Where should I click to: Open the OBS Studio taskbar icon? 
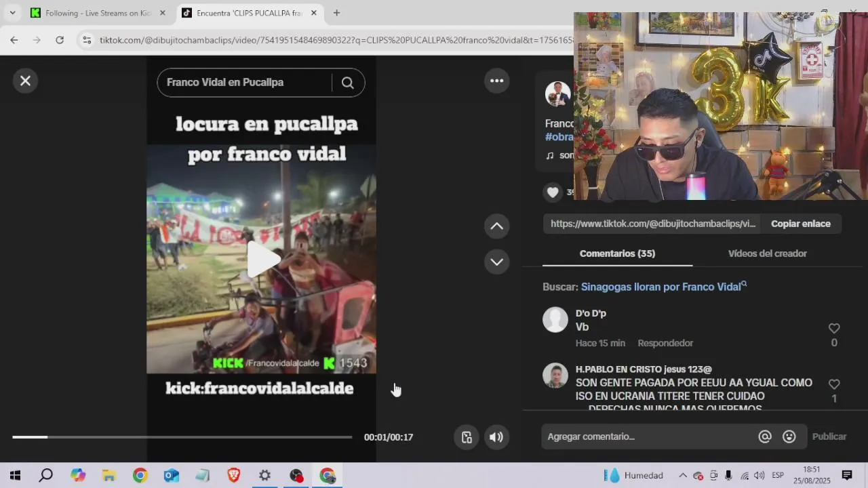point(296,476)
